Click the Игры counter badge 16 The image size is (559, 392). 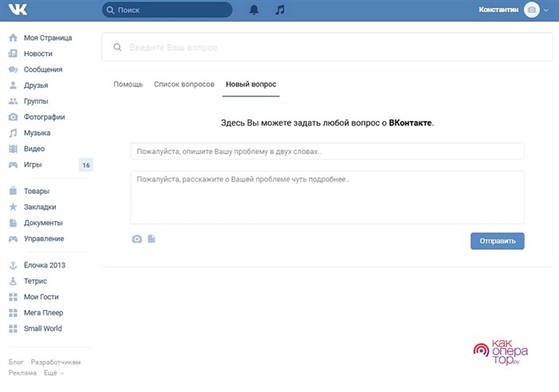pyautogui.click(x=86, y=165)
